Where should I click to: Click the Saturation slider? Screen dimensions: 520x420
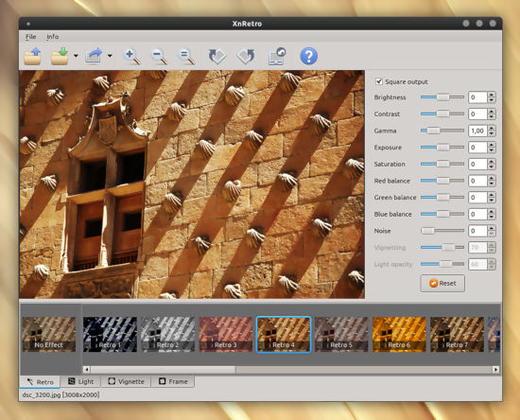click(442, 164)
